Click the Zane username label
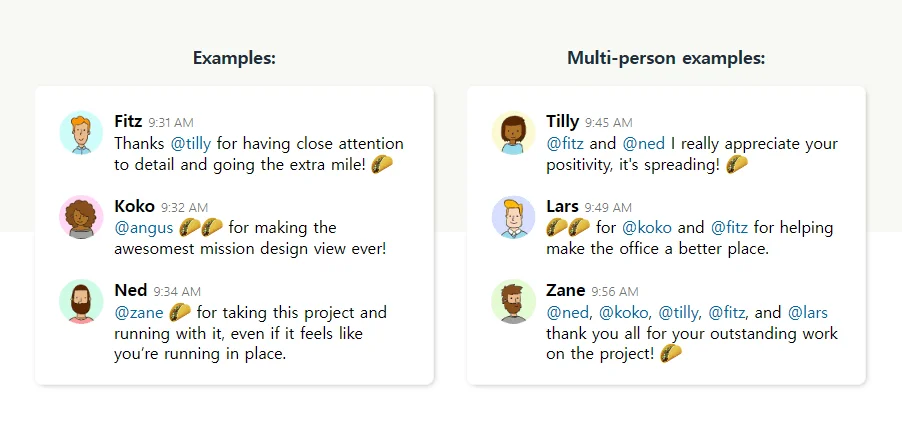 [566, 290]
